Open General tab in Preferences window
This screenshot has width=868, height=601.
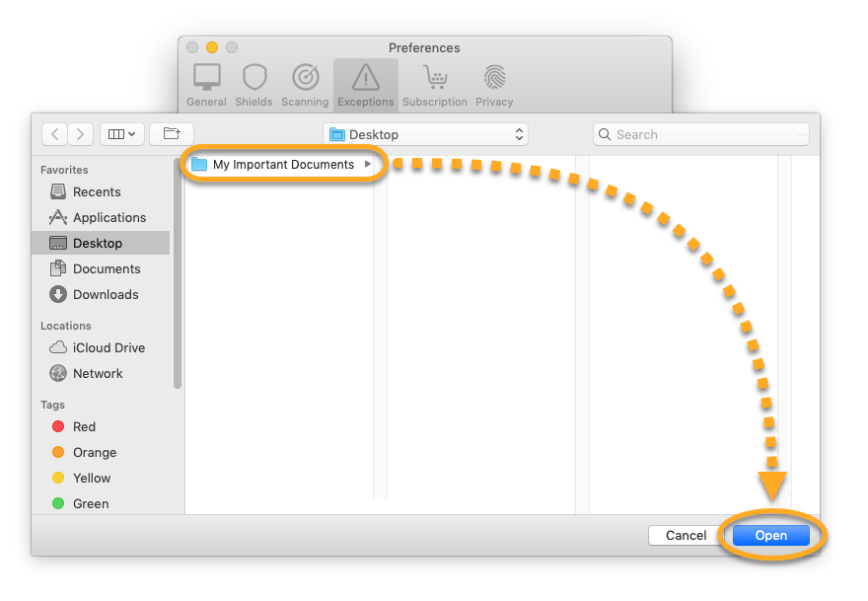(206, 85)
